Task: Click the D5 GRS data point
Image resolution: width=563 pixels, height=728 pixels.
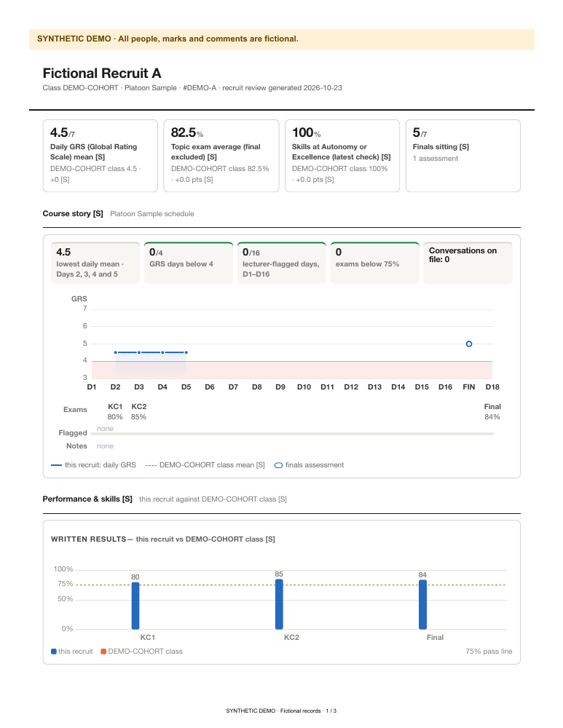Action: click(x=186, y=352)
